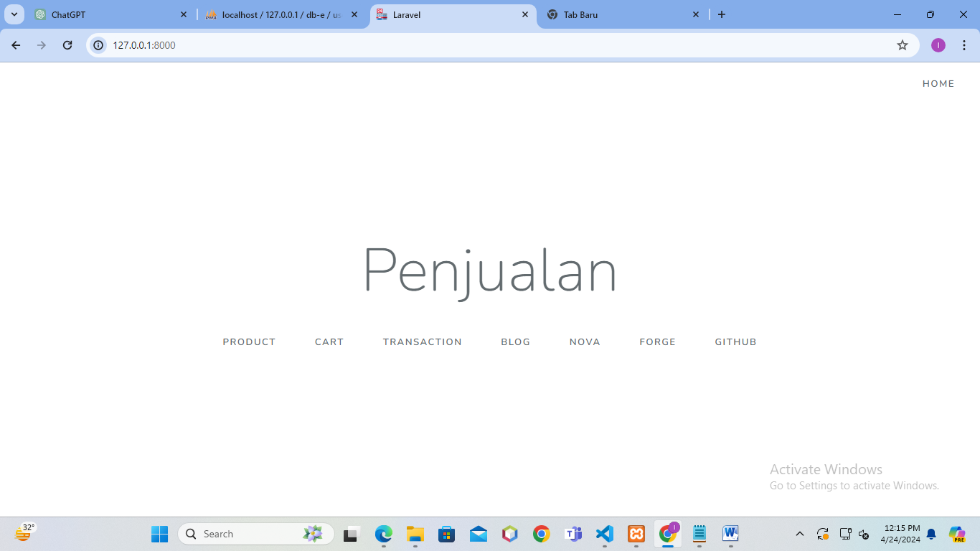This screenshot has height=551, width=980.
Task: Launch Microsoft Word from the taskbar
Action: pyautogui.click(x=730, y=534)
